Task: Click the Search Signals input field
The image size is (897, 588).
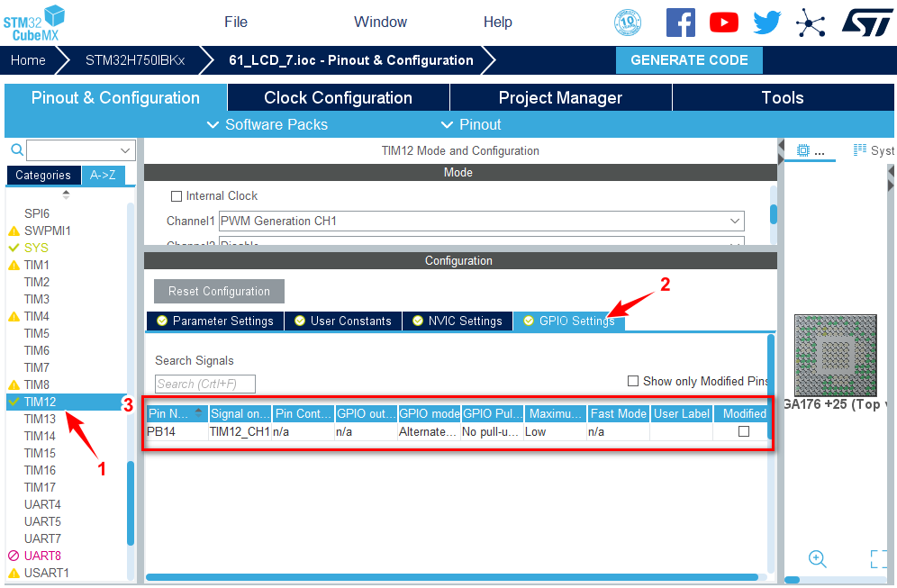Action: 205,384
